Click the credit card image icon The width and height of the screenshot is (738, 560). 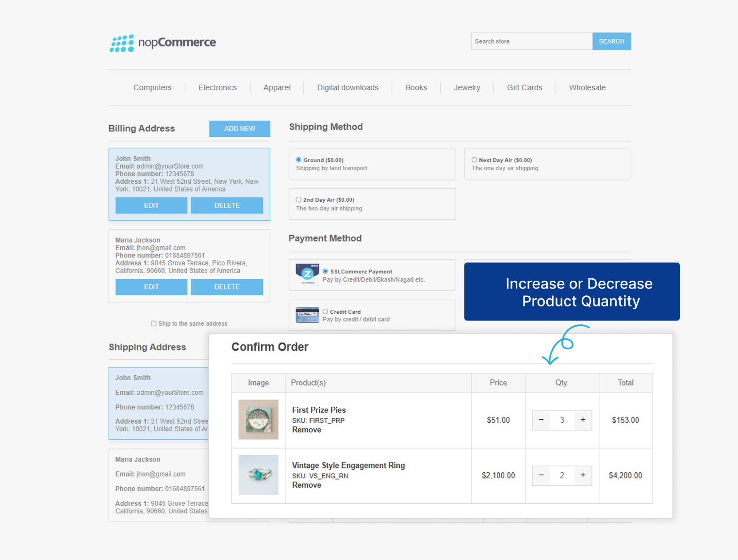308,315
